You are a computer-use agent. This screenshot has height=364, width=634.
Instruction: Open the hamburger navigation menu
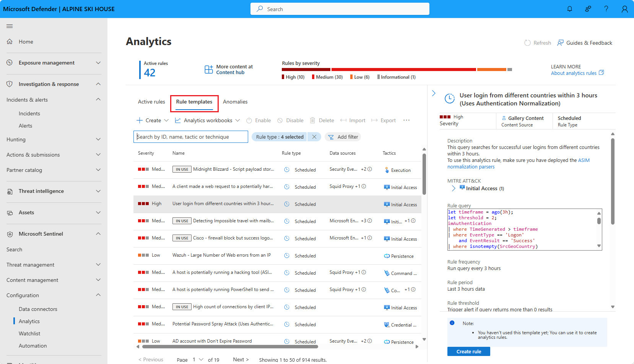click(x=10, y=26)
